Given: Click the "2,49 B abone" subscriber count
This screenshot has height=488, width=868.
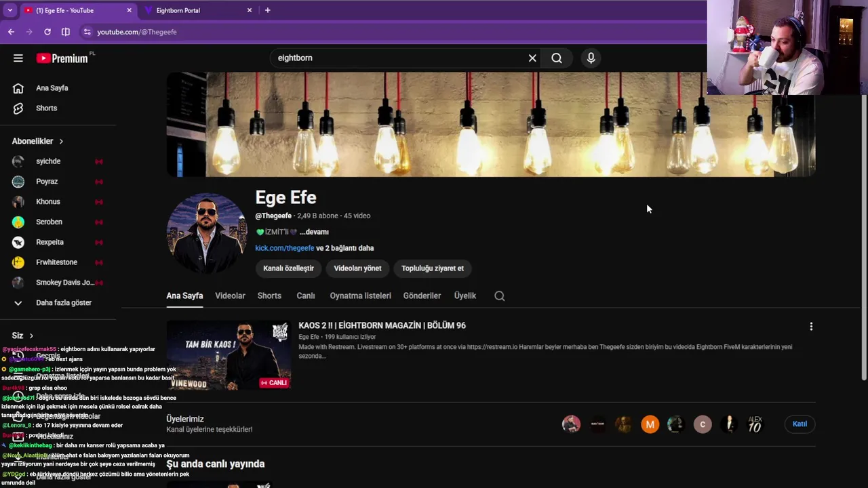Looking at the screenshot, I should 317,216.
